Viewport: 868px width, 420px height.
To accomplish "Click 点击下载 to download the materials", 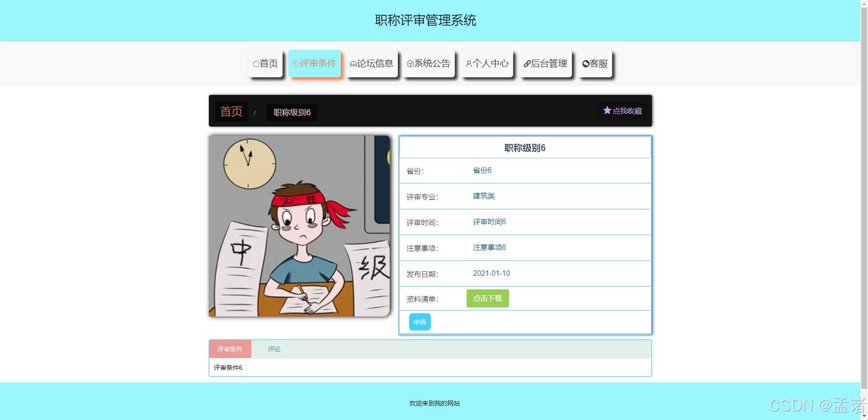I will 487,298.
